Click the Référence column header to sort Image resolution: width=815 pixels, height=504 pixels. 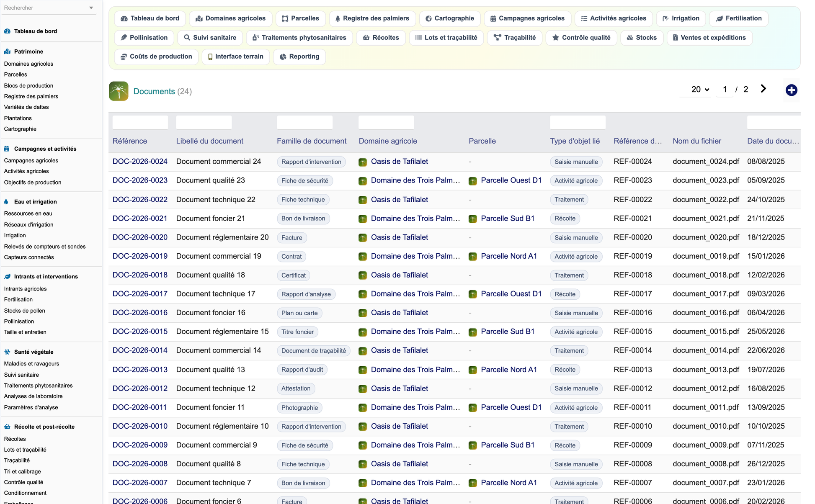130,141
